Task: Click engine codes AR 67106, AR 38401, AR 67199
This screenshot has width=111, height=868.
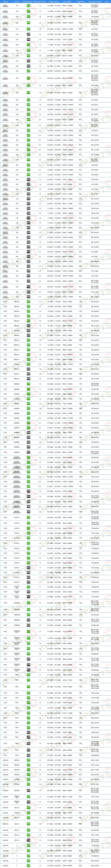Action: coord(95,23)
